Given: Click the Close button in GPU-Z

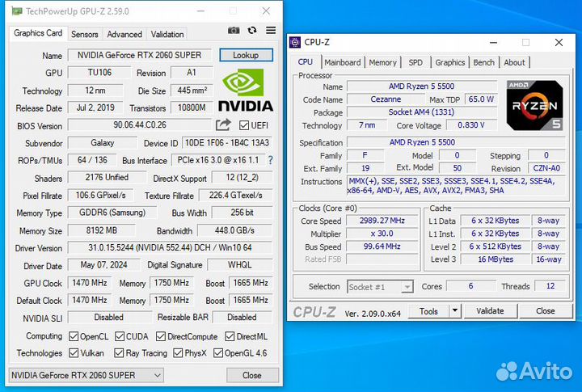Looking at the screenshot, I should coord(252,375).
